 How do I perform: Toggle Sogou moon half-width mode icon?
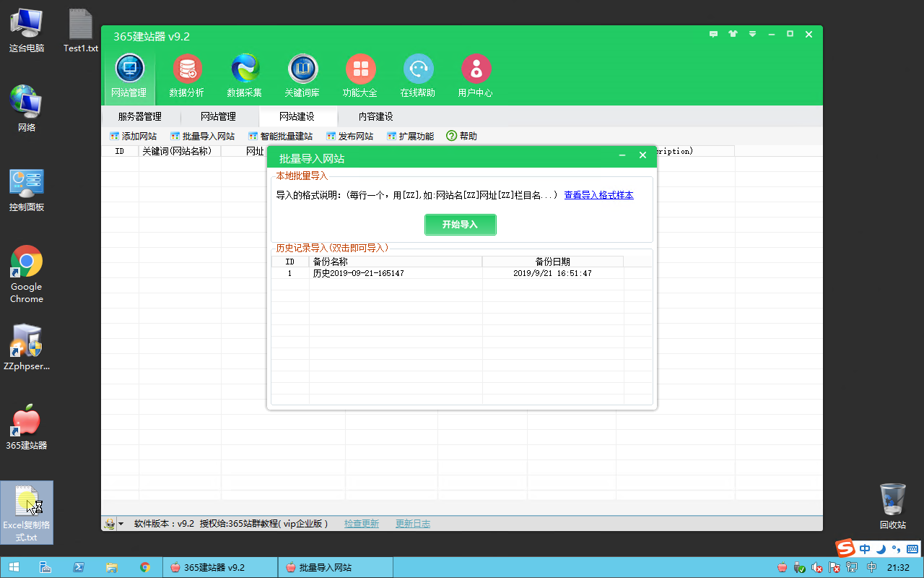(x=880, y=548)
